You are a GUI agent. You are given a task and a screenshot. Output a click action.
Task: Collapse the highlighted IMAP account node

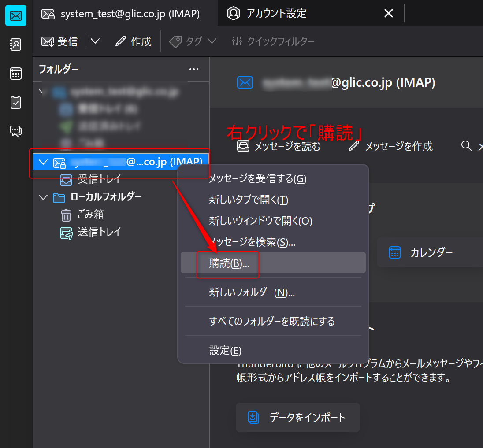[43, 162]
